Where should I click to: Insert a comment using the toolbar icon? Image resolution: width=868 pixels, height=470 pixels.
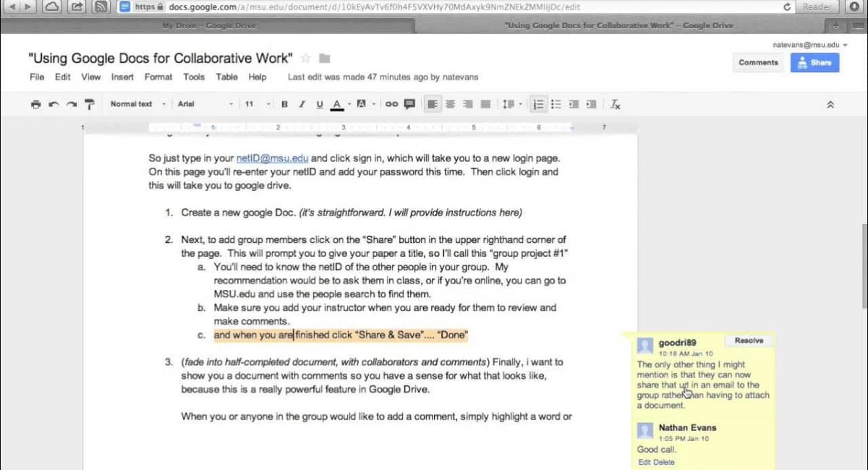tap(409, 104)
